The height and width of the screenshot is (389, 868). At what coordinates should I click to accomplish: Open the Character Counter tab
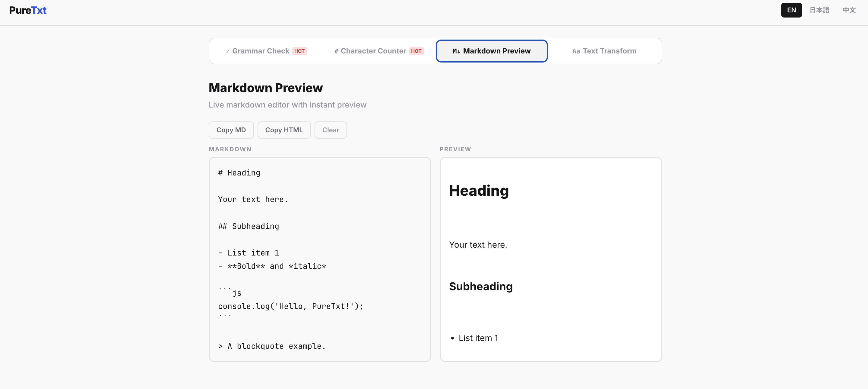point(373,51)
